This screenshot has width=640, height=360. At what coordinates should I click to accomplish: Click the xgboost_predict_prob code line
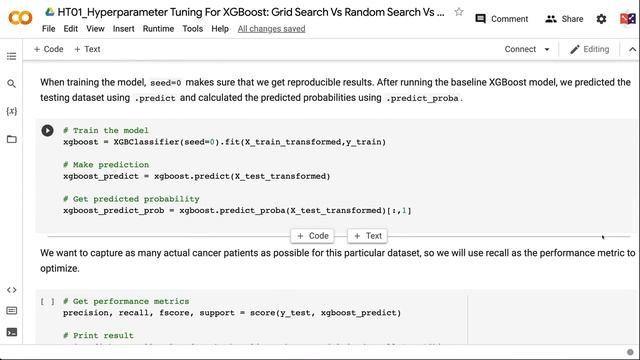click(237, 211)
